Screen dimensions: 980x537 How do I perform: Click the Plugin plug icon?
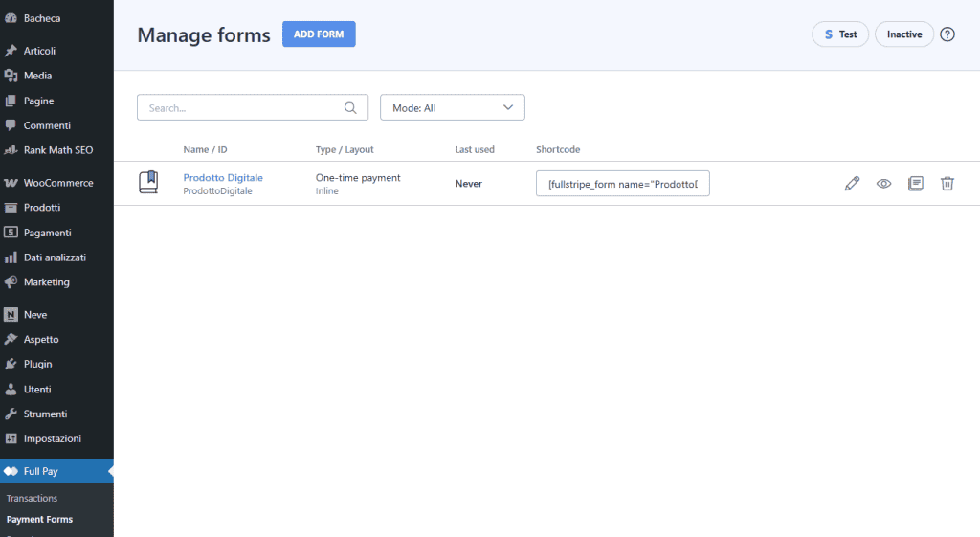[11, 364]
